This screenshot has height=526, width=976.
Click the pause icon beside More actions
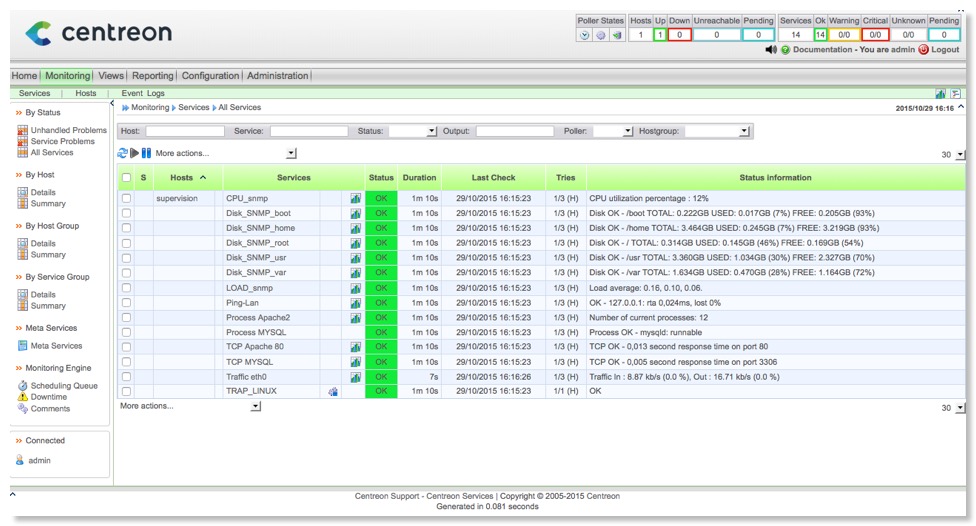tap(146, 153)
